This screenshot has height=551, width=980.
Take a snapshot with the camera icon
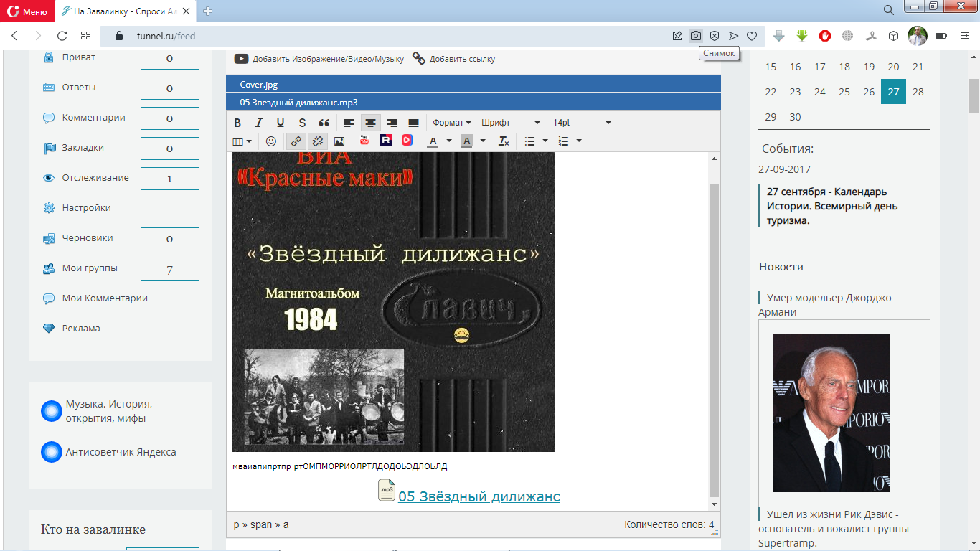695,36
